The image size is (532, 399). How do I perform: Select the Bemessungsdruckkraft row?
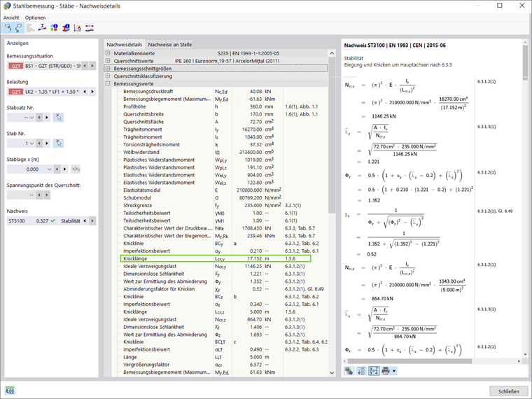220,91
